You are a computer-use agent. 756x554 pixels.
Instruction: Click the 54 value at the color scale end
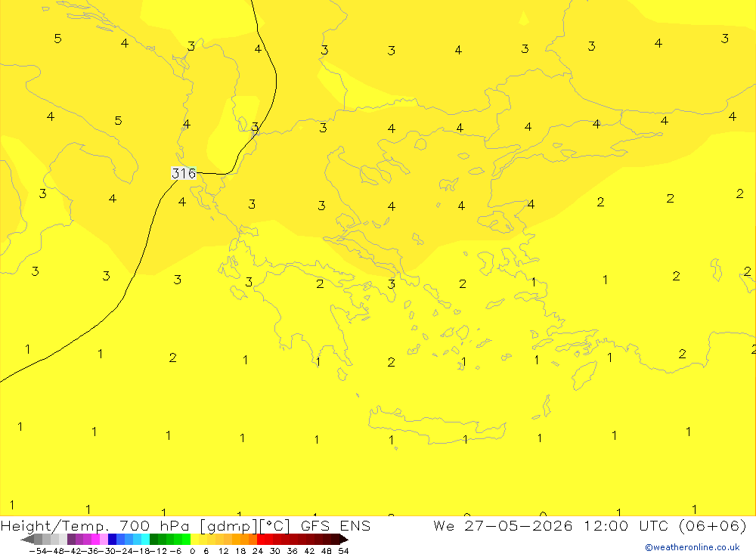coord(343,551)
